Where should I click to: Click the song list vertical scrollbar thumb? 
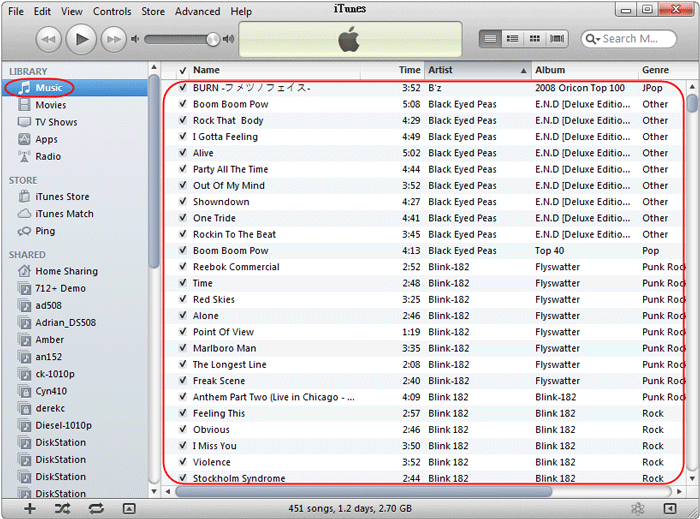(x=692, y=103)
